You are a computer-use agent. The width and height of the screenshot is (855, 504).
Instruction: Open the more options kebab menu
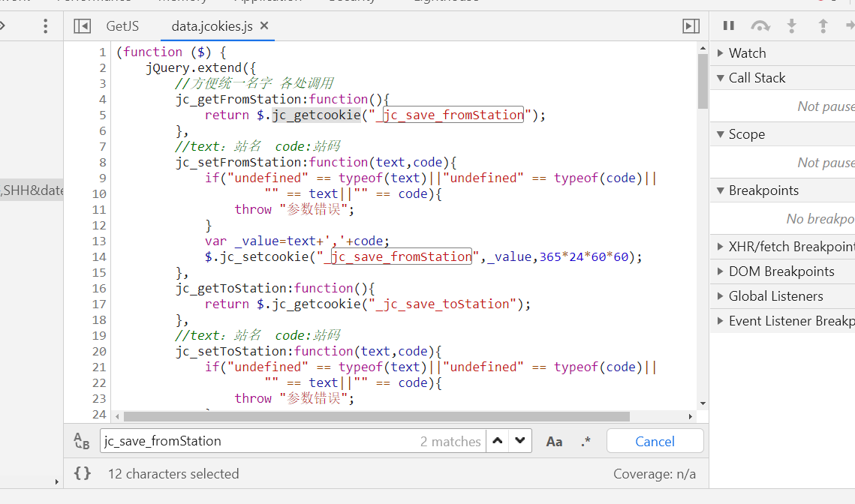coord(45,26)
